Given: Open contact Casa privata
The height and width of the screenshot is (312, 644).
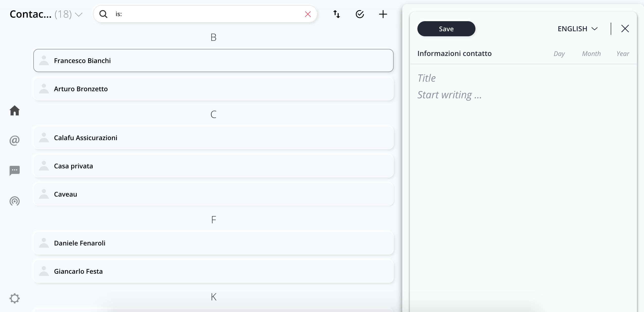Looking at the screenshot, I should click(x=213, y=166).
